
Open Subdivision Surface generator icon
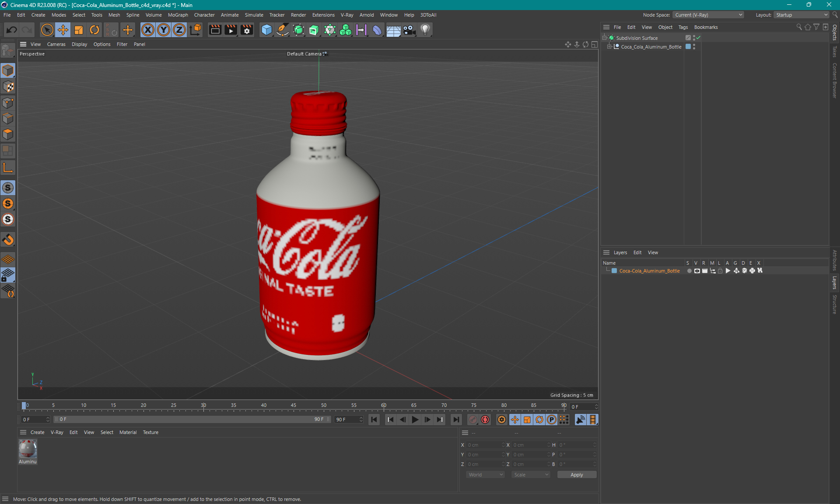298,30
